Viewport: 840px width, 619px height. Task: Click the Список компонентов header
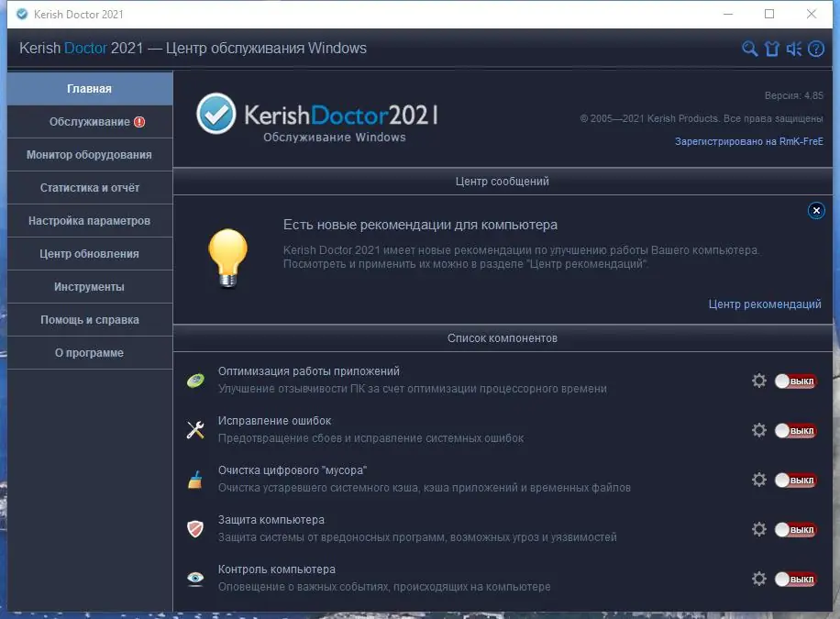(503, 338)
